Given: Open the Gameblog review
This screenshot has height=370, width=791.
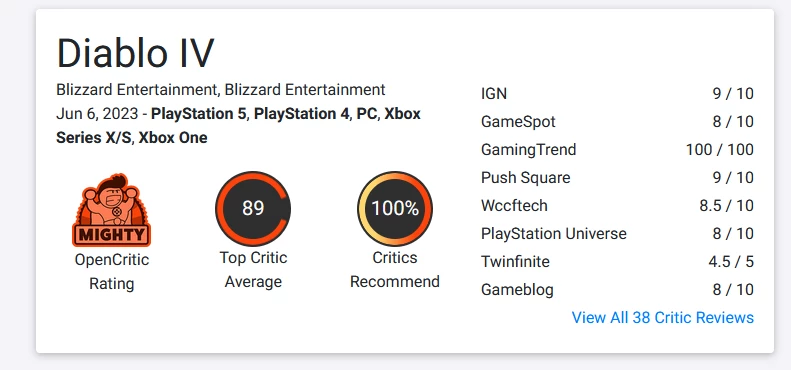Looking at the screenshot, I should click(x=617, y=290).
